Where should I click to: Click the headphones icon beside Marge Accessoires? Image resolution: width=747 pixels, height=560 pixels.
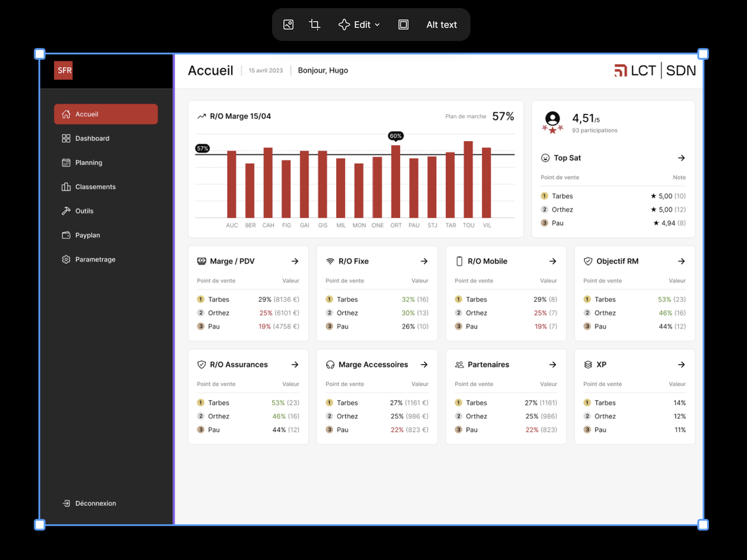coord(330,365)
